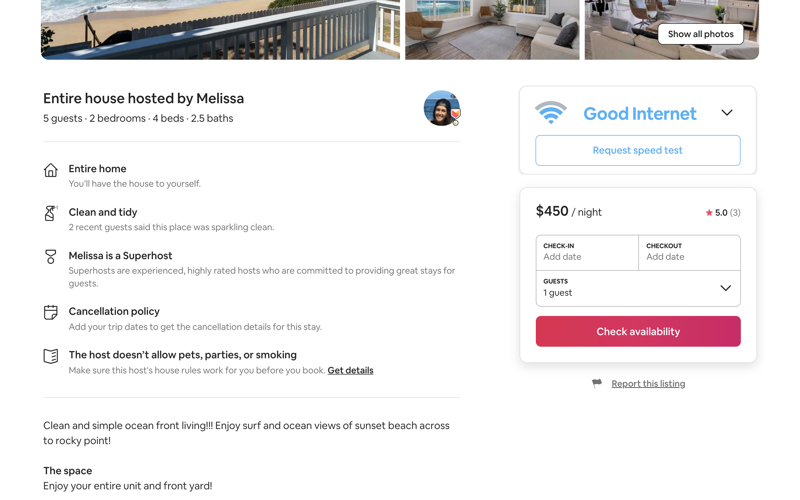Click the Superhost medal icon

tap(51, 257)
